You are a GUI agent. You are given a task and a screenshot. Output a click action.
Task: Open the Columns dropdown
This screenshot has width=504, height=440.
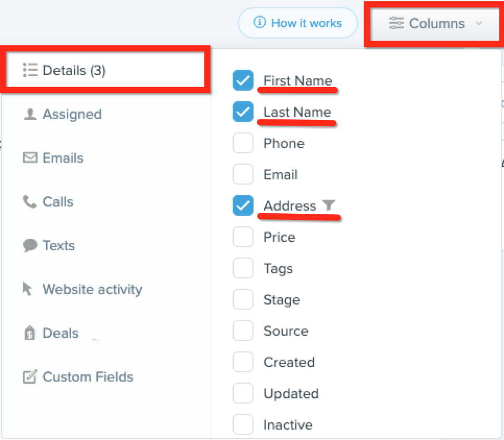pos(436,23)
